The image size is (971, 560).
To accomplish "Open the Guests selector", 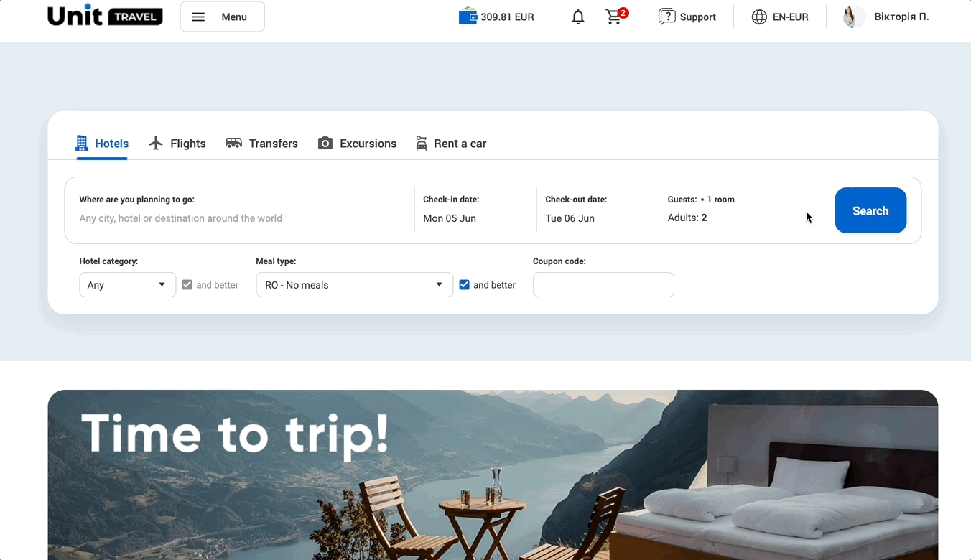I will coord(740,210).
